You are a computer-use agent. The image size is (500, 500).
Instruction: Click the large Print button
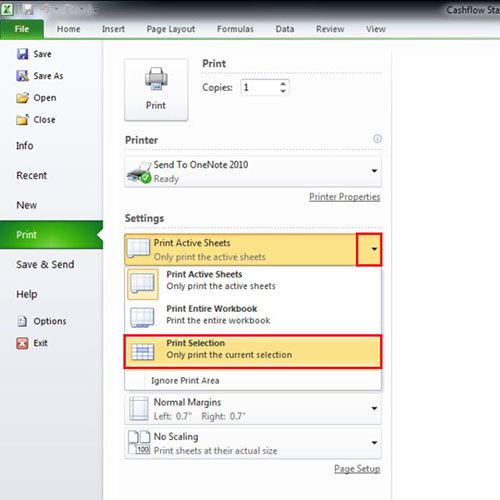click(156, 90)
